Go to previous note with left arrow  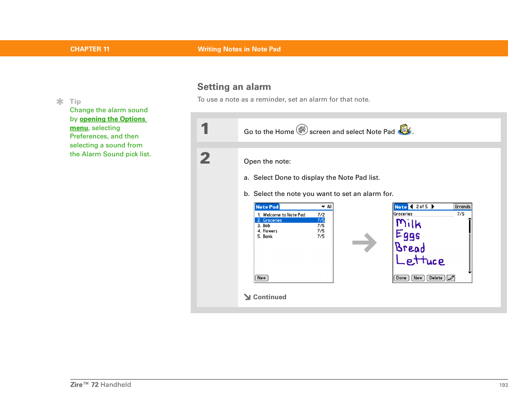coord(412,207)
